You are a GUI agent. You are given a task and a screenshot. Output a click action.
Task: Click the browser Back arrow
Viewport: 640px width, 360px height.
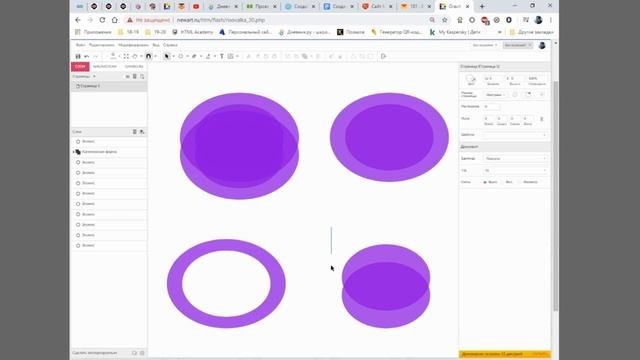(78, 20)
